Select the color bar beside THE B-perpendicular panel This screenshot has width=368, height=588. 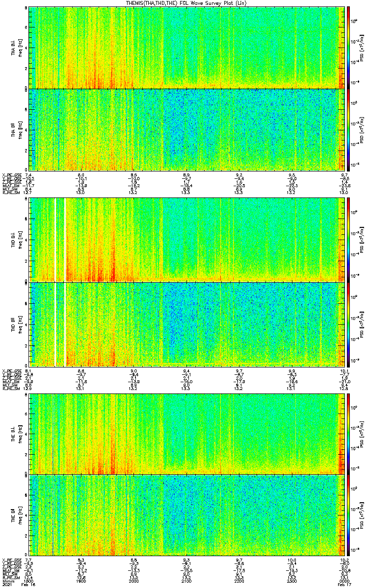(348, 433)
